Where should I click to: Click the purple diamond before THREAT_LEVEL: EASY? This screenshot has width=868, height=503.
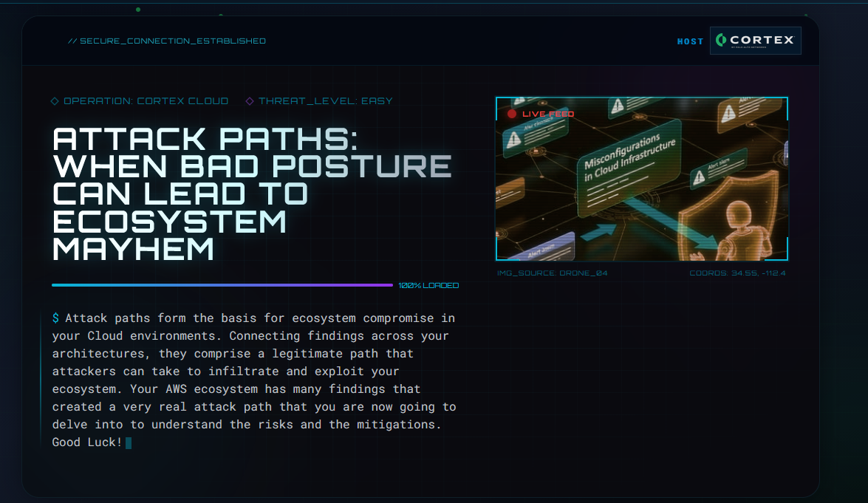click(250, 101)
